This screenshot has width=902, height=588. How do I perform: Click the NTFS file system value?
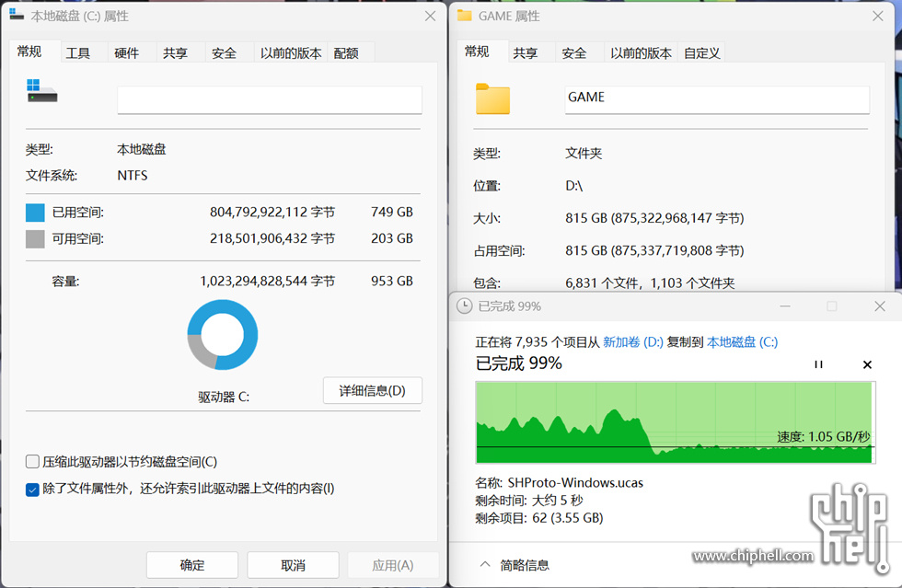tap(133, 176)
